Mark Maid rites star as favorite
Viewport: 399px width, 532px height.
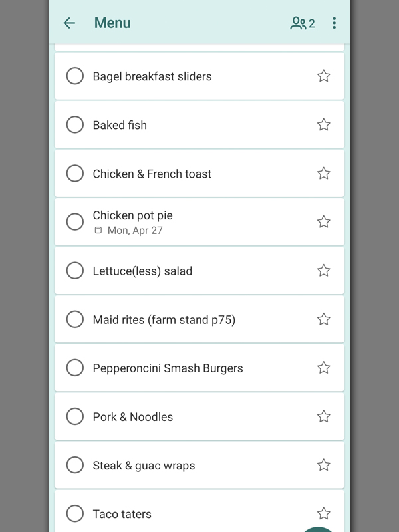323,319
